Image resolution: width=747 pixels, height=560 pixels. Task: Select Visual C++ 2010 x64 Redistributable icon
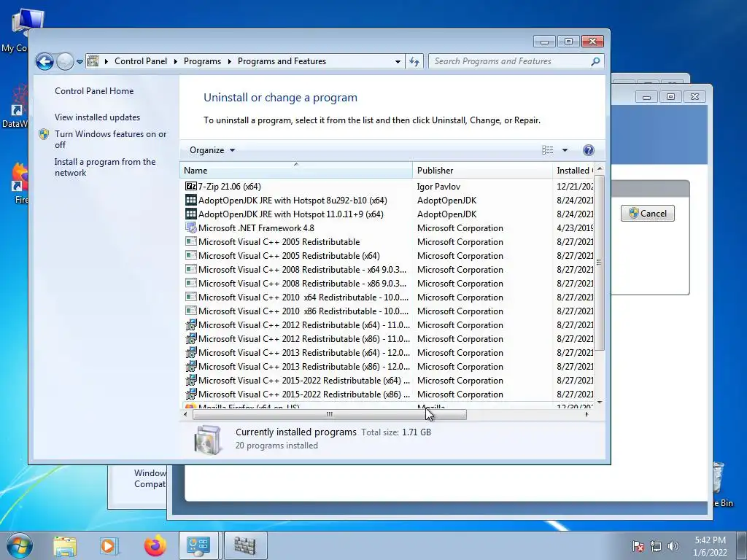[190, 297]
